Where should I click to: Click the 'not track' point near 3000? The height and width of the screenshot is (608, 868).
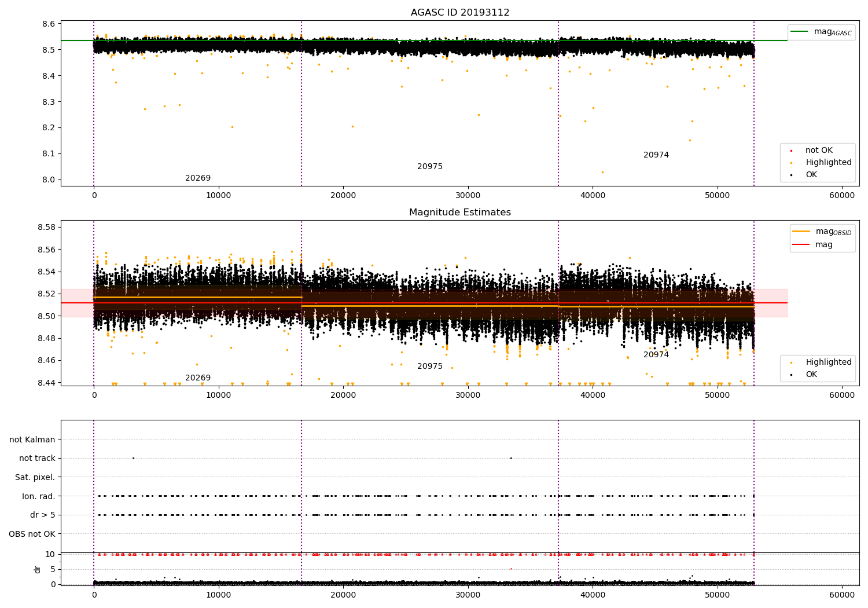pos(133,458)
